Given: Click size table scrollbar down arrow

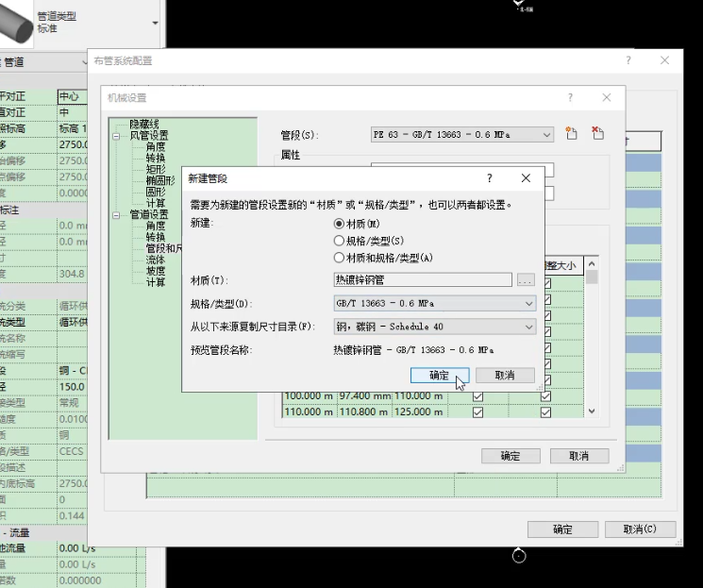Looking at the screenshot, I should click(x=592, y=411).
